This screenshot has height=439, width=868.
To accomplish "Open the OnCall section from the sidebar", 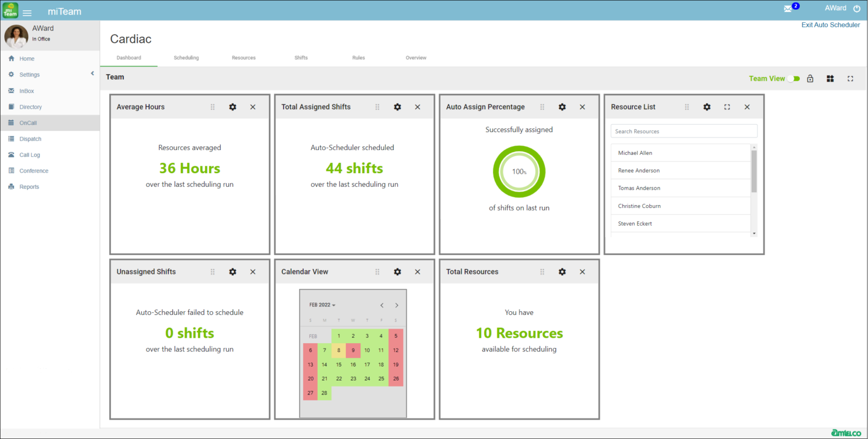I will pyautogui.click(x=29, y=123).
